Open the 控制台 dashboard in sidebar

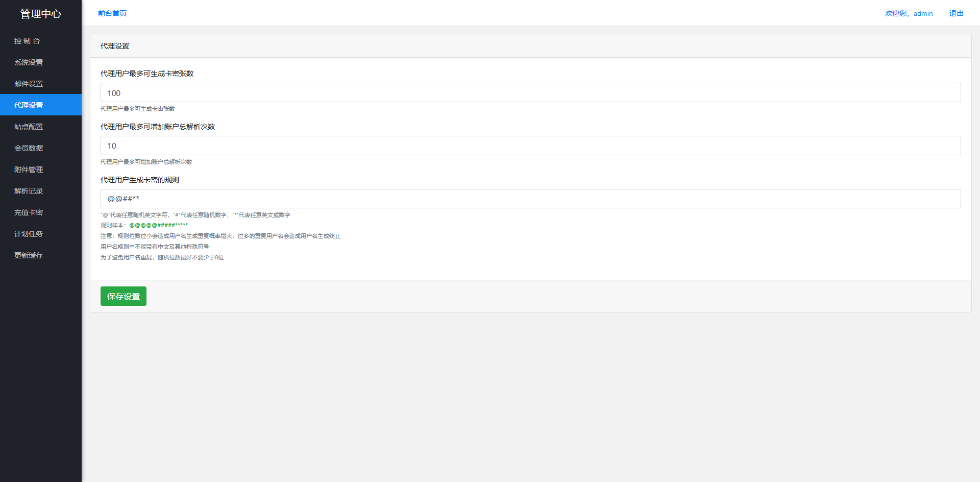coord(27,41)
